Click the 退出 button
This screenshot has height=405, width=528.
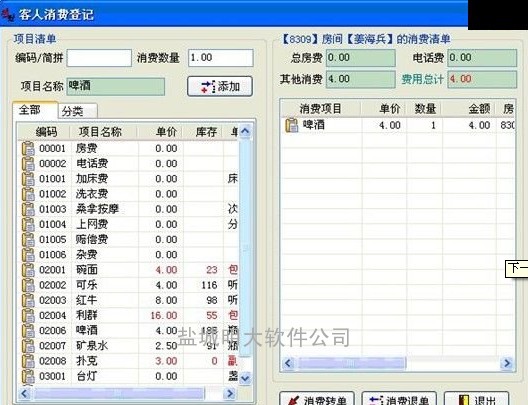pyautogui.click(x=476, y=400)
